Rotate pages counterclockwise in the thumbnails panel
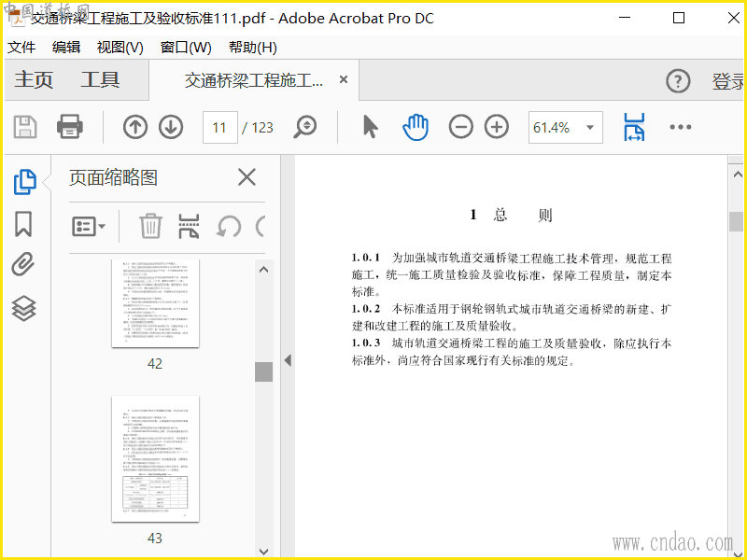 coord(229,227)
